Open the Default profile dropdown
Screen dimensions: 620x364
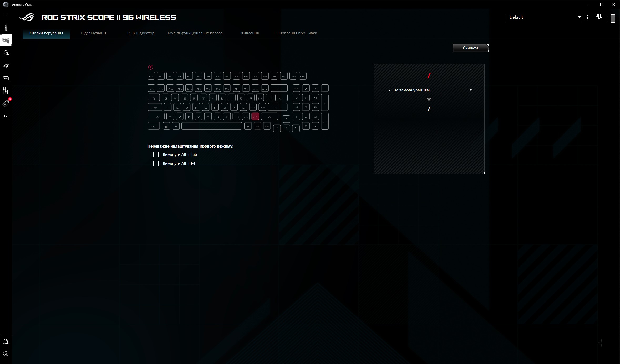544,17
